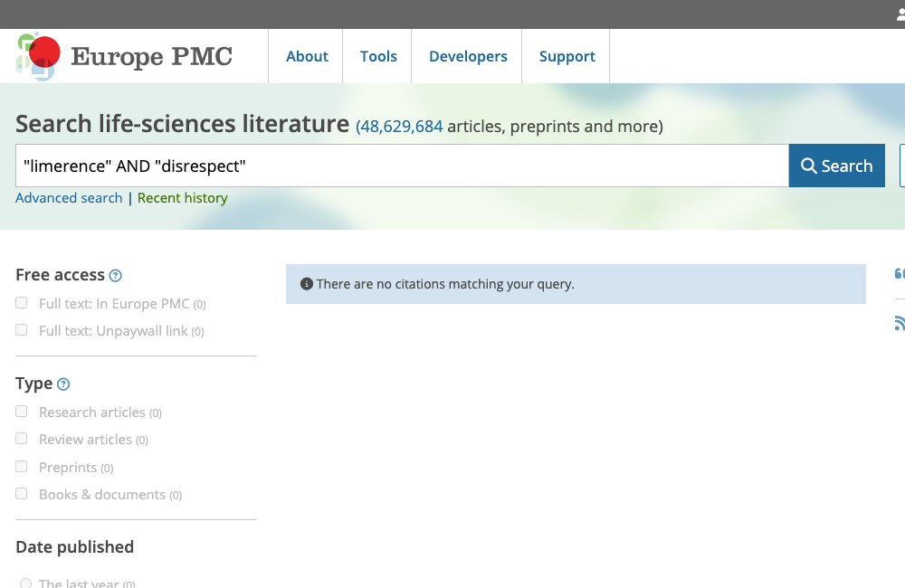Open Advanced search link
905x588 pixels.
click(69, 198)
